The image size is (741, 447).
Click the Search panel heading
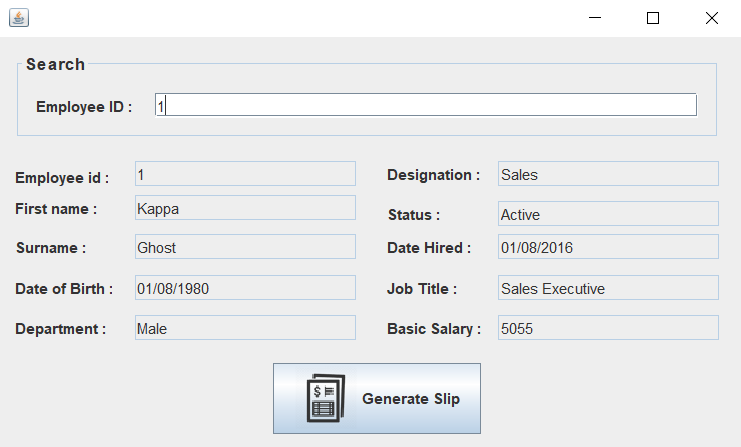point(55,64)
